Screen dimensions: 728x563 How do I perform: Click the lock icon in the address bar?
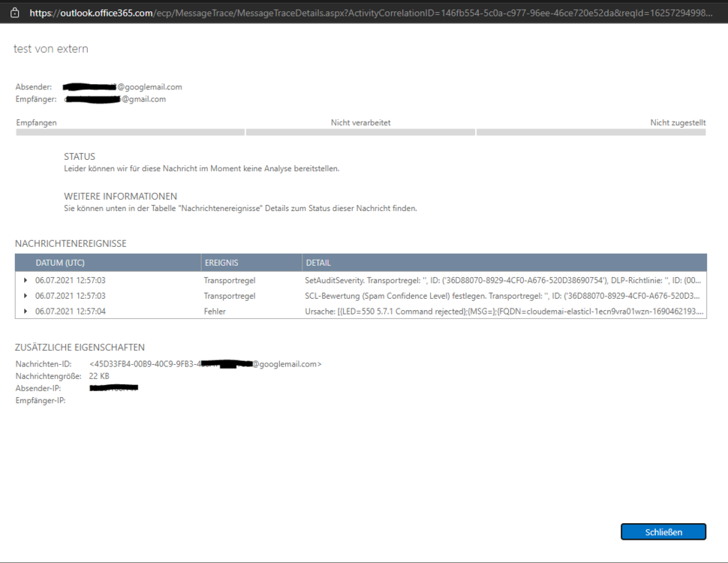point(14,12)
